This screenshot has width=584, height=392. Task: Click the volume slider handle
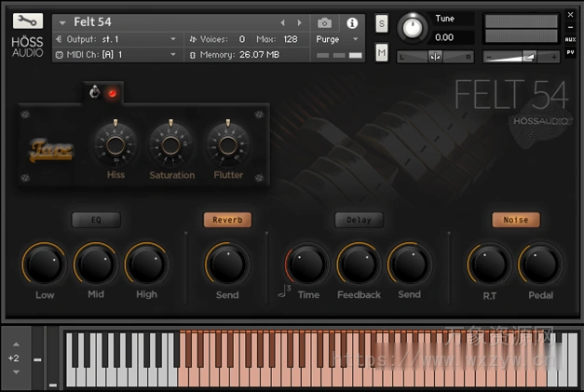pyautogui.click(x=529, y=57)
